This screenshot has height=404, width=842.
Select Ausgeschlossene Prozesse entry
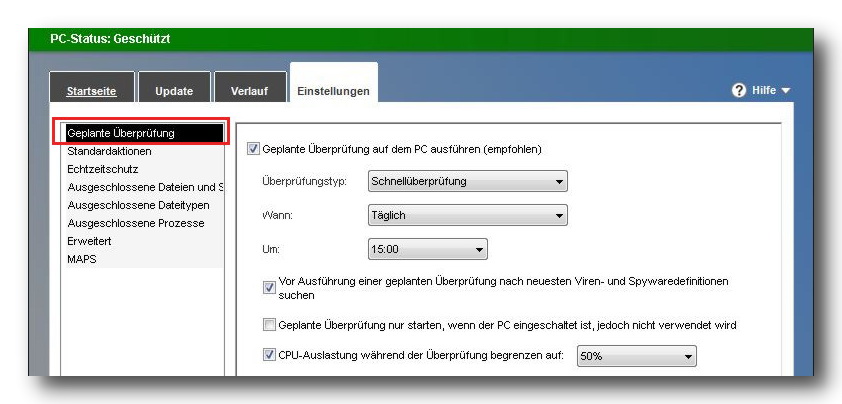point(143,223)
